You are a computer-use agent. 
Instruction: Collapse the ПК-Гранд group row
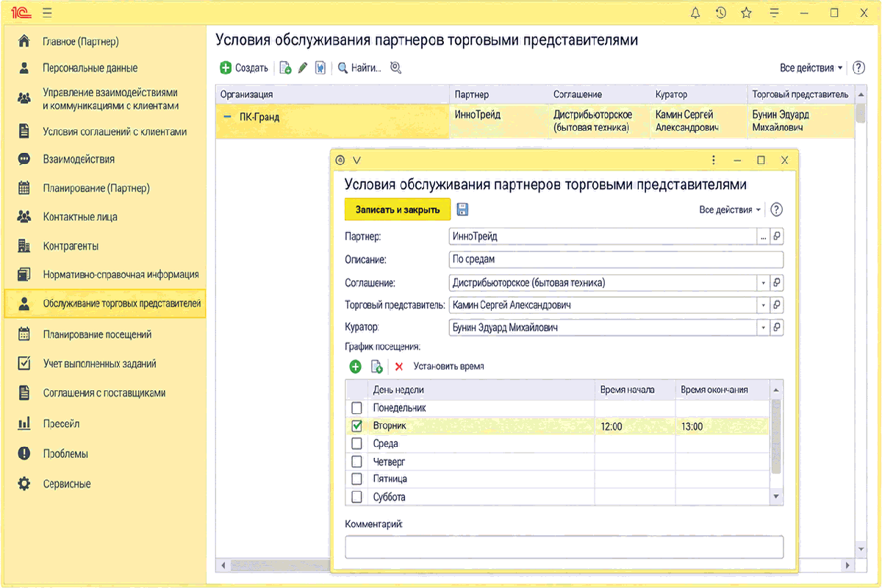[x=227, y=117]
